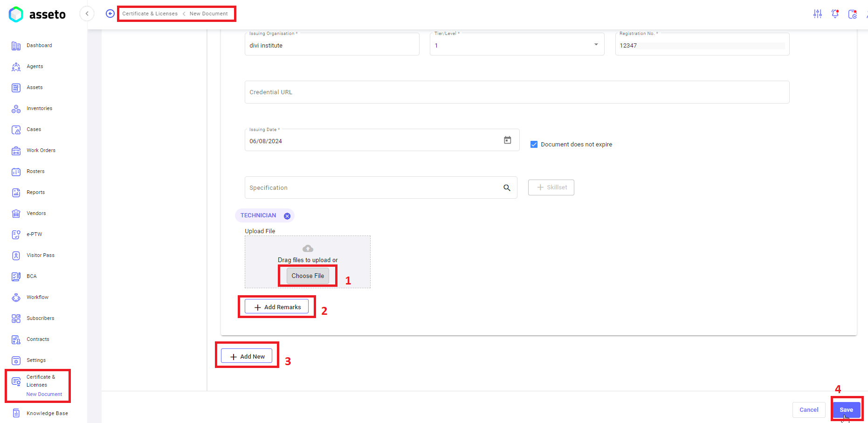Click the TECHNICIAN tag label
Screen dimensions: 868x423
[258, 215]
